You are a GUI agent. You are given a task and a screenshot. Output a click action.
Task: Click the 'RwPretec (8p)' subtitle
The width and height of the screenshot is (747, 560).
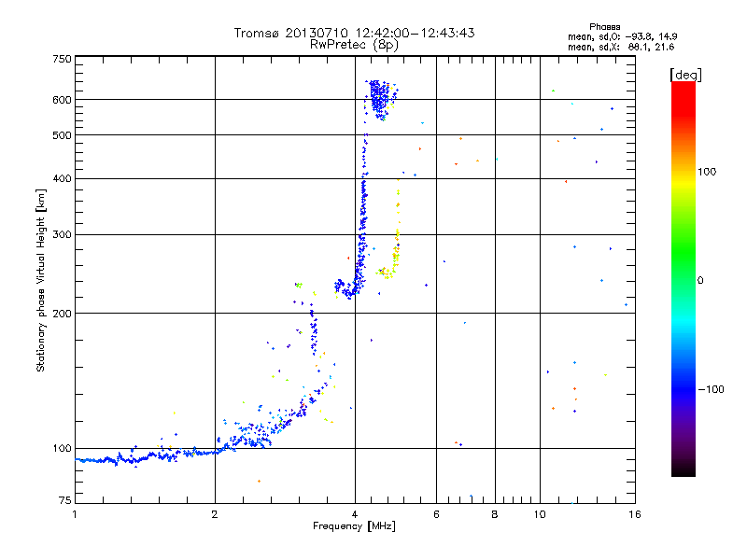coord(354,45)
